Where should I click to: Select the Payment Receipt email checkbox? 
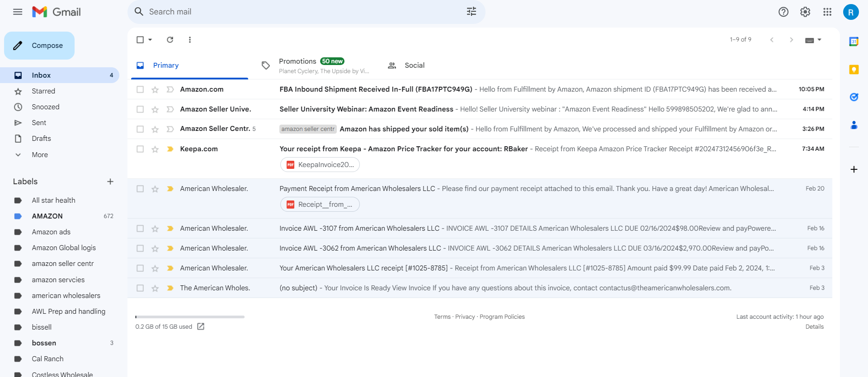pyautogui.click(x=140, y=189)
